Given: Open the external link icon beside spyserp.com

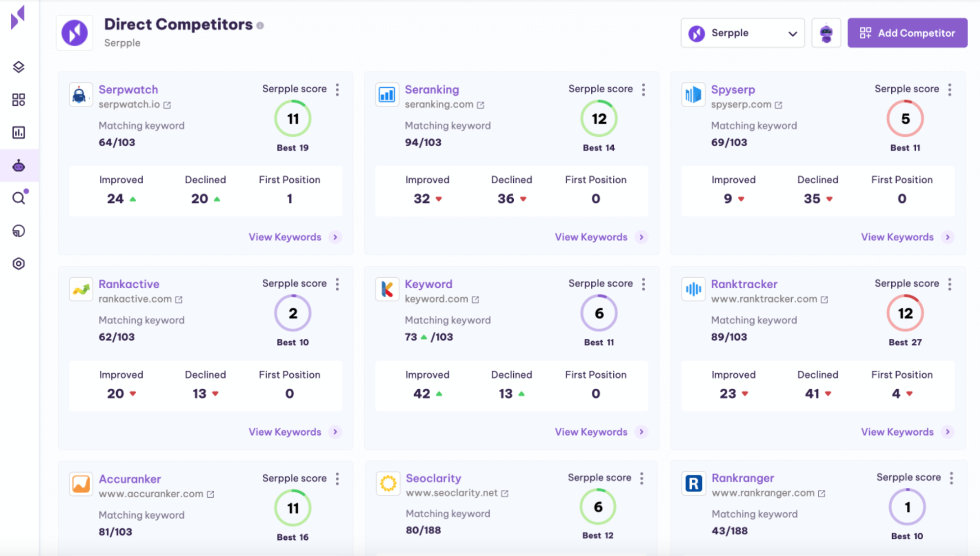Looking at the screenshot, I should click(x=779, y=105).
